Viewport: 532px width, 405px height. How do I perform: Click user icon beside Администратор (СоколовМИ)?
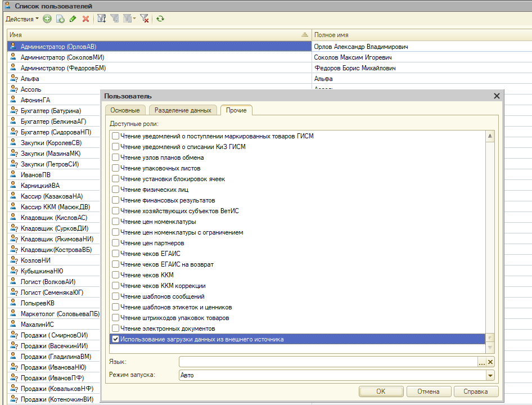13,57
